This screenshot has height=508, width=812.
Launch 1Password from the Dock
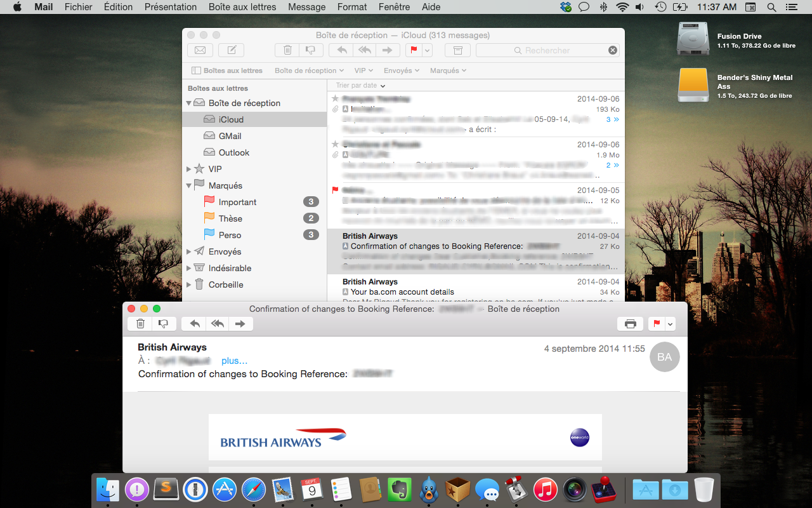195,490
